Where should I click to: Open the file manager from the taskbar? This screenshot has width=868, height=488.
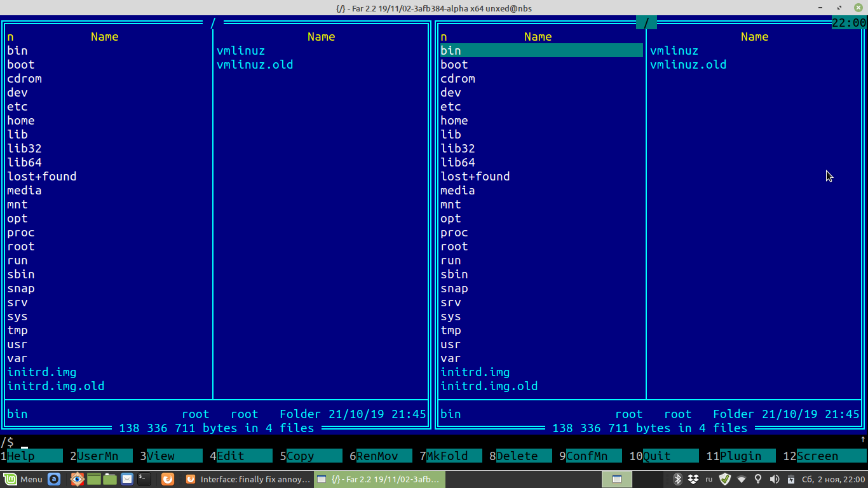click(x=109, y=479)
